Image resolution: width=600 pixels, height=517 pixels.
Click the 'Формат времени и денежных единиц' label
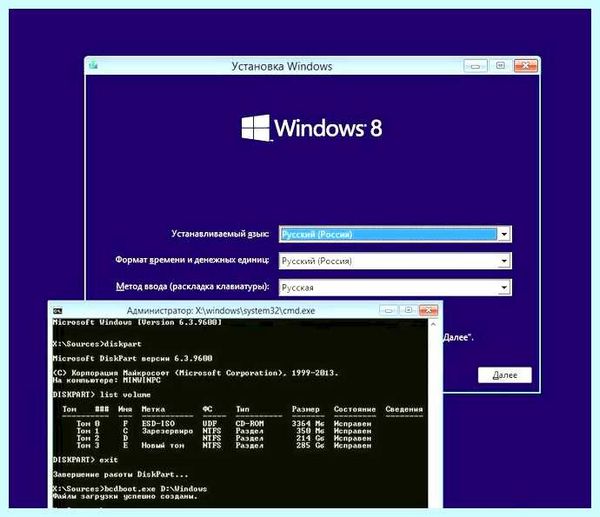(192, 260)
